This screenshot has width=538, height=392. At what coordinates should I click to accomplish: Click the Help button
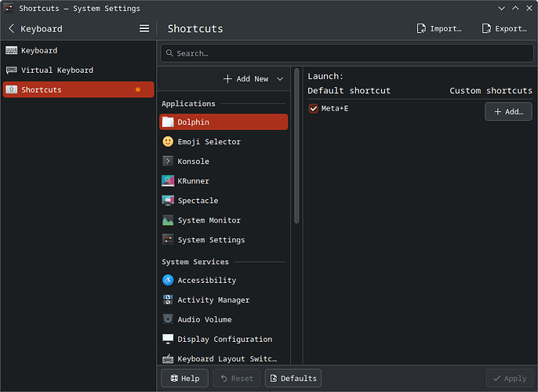[184, 378]
